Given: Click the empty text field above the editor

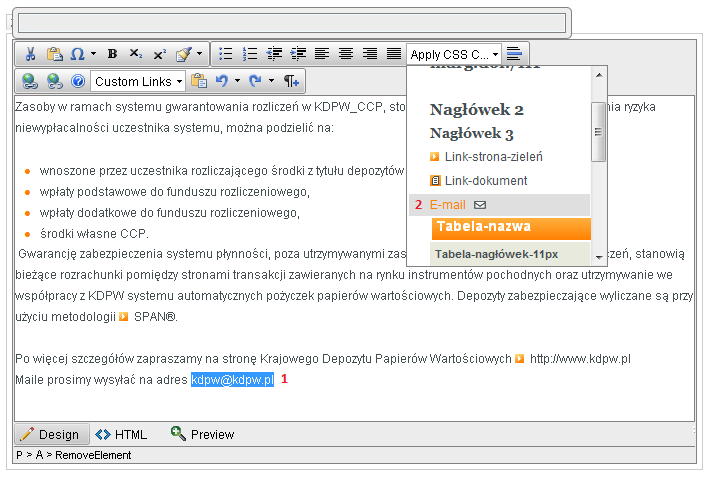Looking at the screenshot, I should (292, 23).
